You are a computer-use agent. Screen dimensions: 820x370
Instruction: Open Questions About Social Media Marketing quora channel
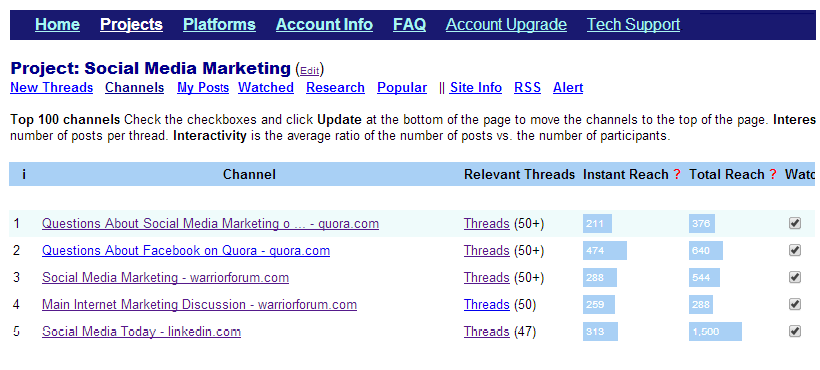210,224
